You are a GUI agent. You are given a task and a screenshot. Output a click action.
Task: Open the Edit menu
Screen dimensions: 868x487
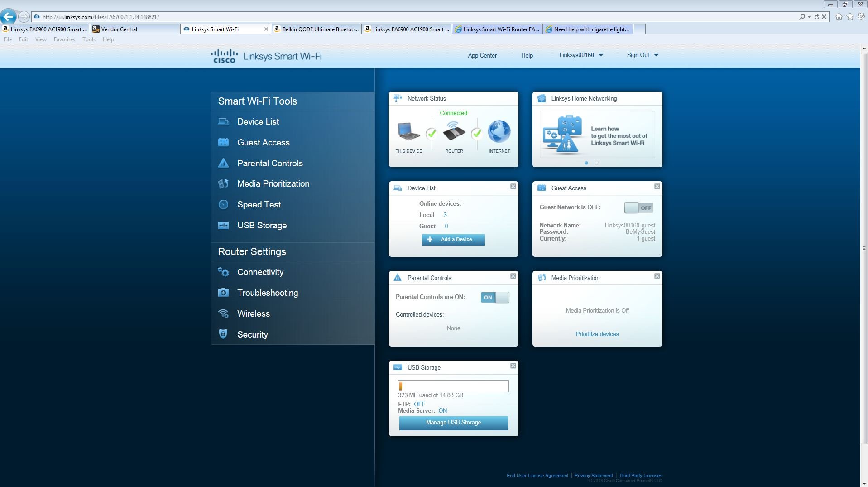click(24, 39)
